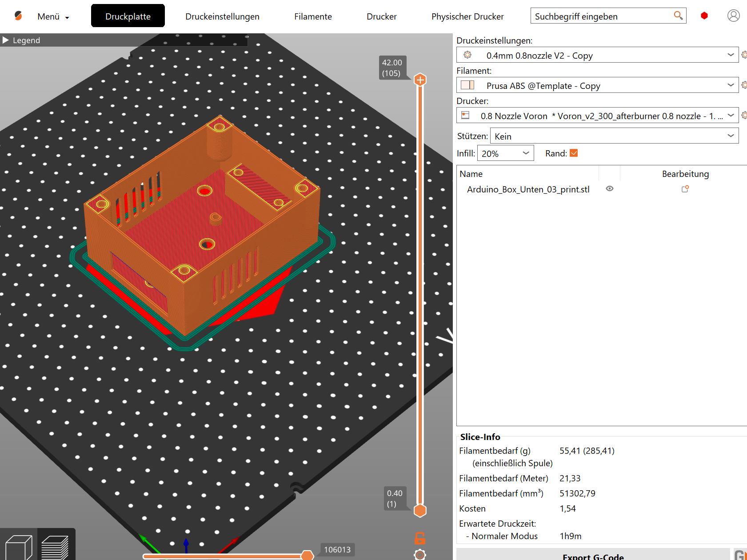Click the red hexagon notification icon
The width and height of the screenshot is (747, 560).
(x=704, y=16)
